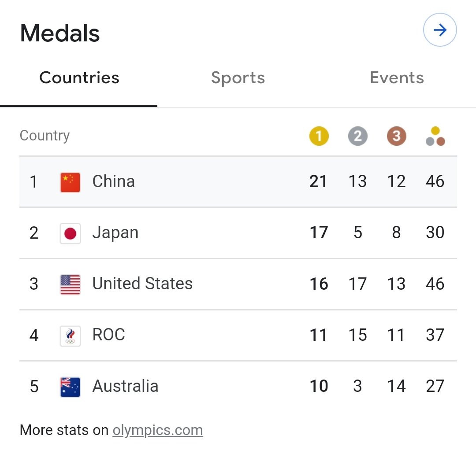The height and width of the screenshot is (450, 476).
Task: Open the United States country entry
Action: coord(142,284)
